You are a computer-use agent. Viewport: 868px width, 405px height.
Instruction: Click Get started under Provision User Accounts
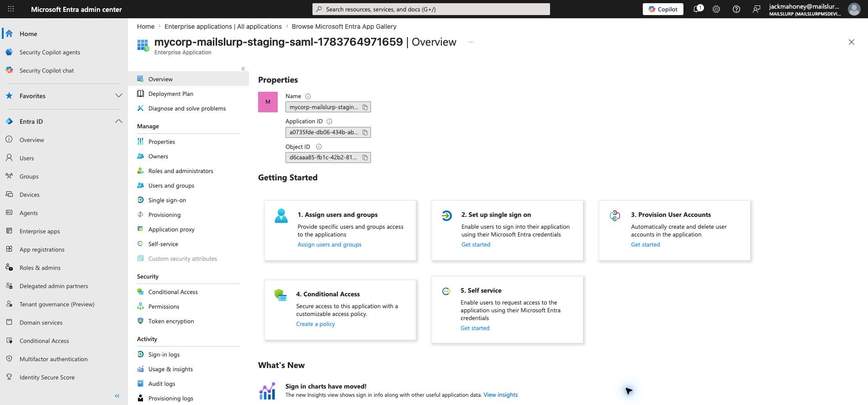coord(646,245)
